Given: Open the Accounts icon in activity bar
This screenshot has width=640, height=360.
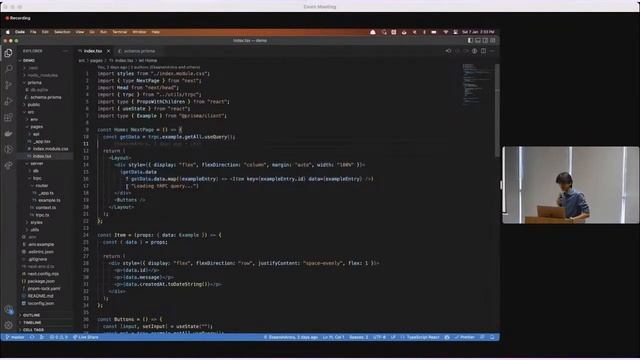Looking at the screenshot, I should click(8, 310).
